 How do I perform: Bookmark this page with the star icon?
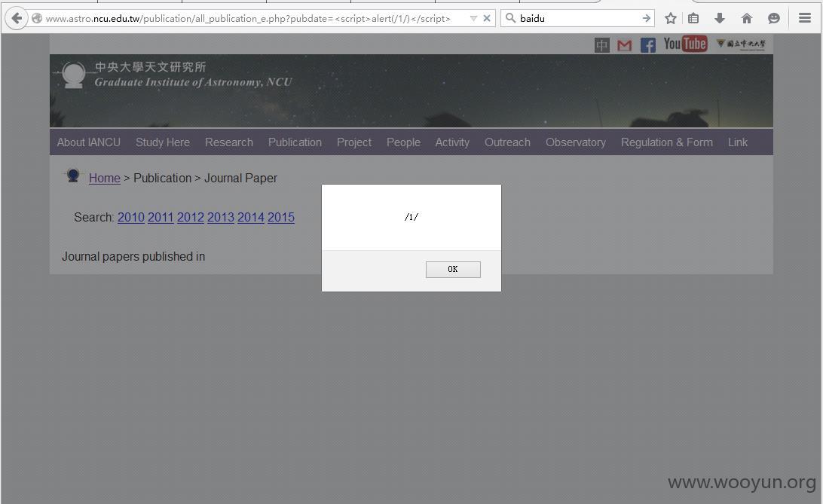pyautogui.click(x=670, y=18)
